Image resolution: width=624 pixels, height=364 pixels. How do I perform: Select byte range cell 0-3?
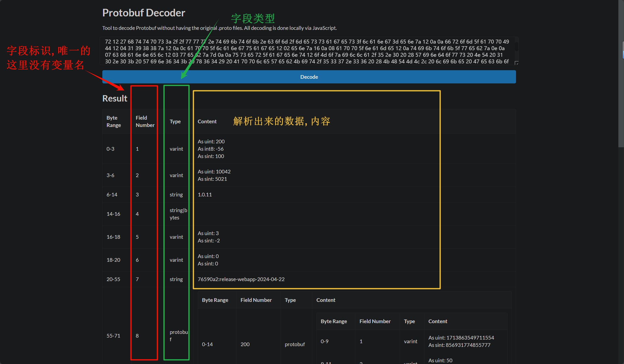(110, 149)
